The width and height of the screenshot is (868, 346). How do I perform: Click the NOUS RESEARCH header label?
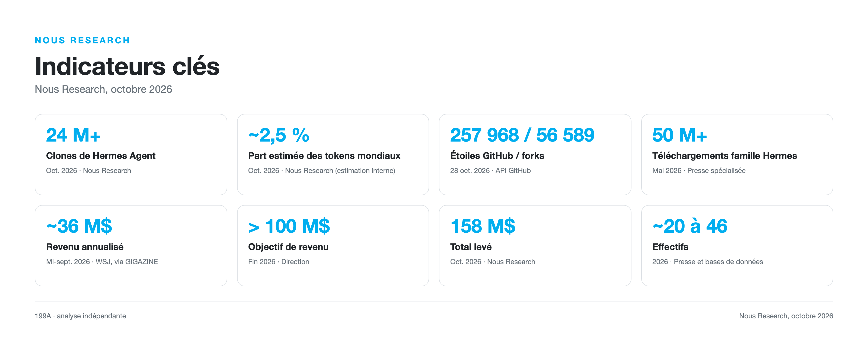tap(82, 40)
